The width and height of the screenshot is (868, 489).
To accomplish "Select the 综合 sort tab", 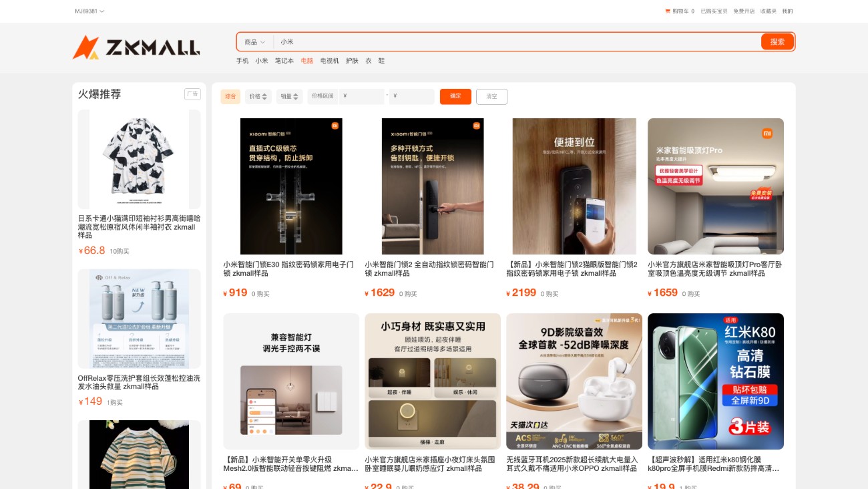I will click(x=230, y=96).
